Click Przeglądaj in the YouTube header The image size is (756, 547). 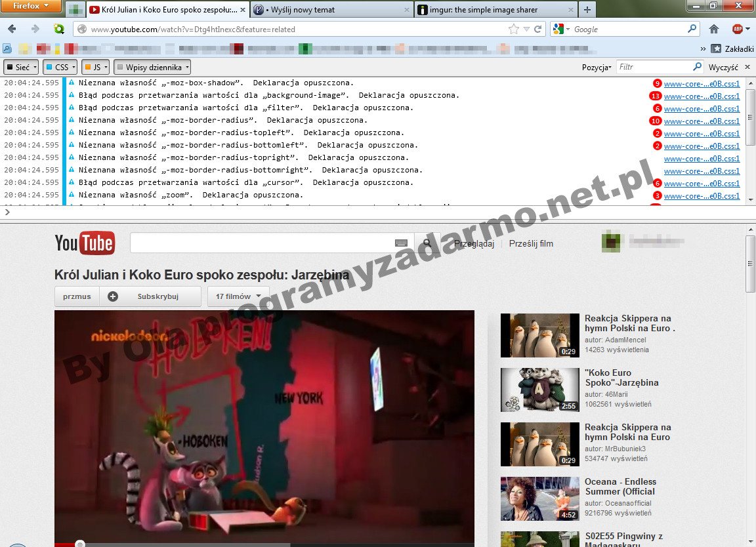(474, 243)
